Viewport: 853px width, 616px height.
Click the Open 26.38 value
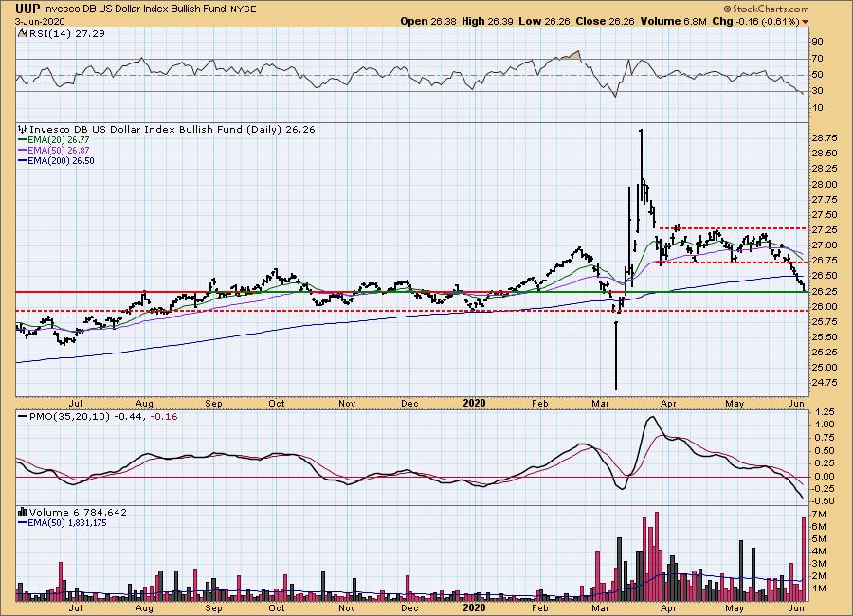click(x=429, y=21)
